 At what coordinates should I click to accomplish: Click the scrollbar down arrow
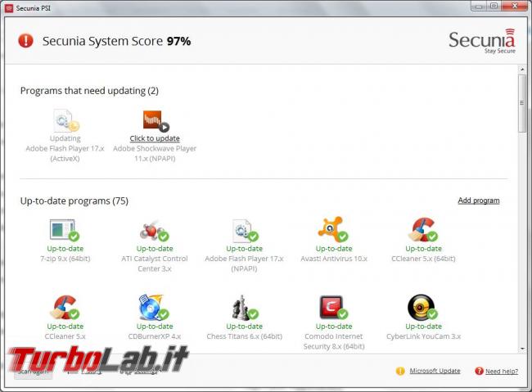pyautogui.click(x=522, y=349)
